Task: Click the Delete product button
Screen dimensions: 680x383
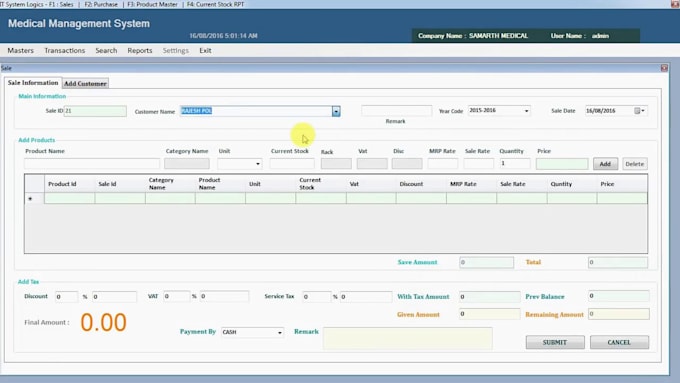Action: click(634, 164)
